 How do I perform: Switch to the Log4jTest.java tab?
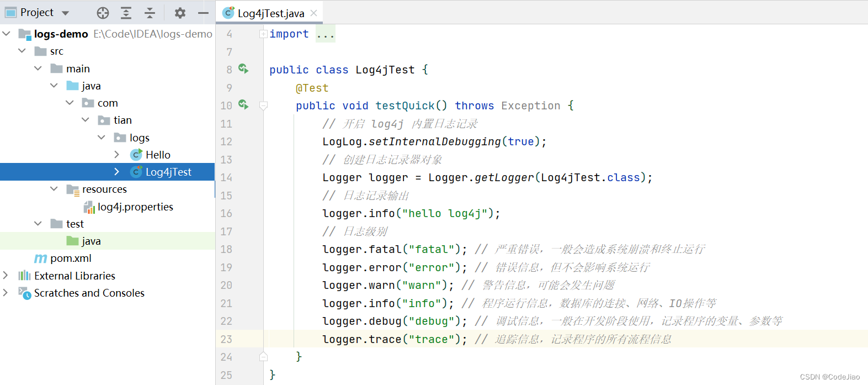270,13
